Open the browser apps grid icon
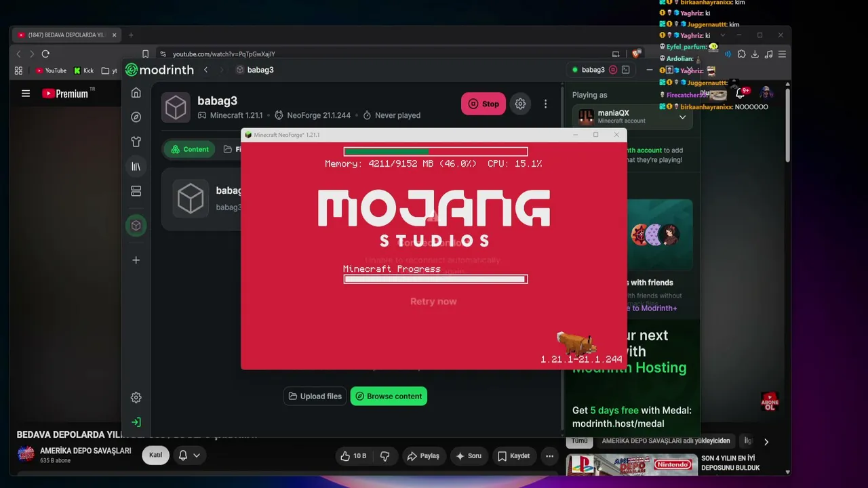868x488 pixels. pyautogui.click(x=18, y=70)
